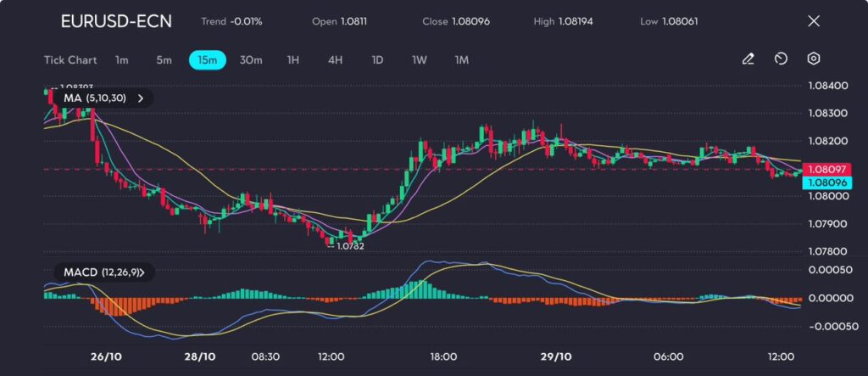Viewport: 868px width, 376px height.
Task: Expand the MA (5,10,30) indicator
Action: 141,98
